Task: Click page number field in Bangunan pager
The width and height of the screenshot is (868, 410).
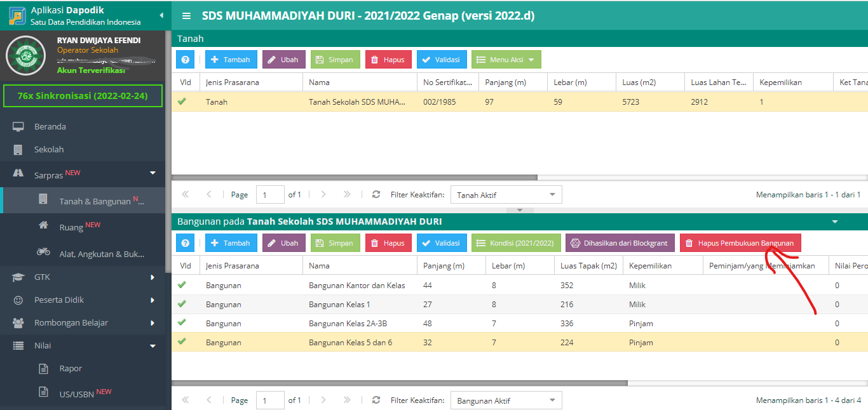Action: (270, 400)
